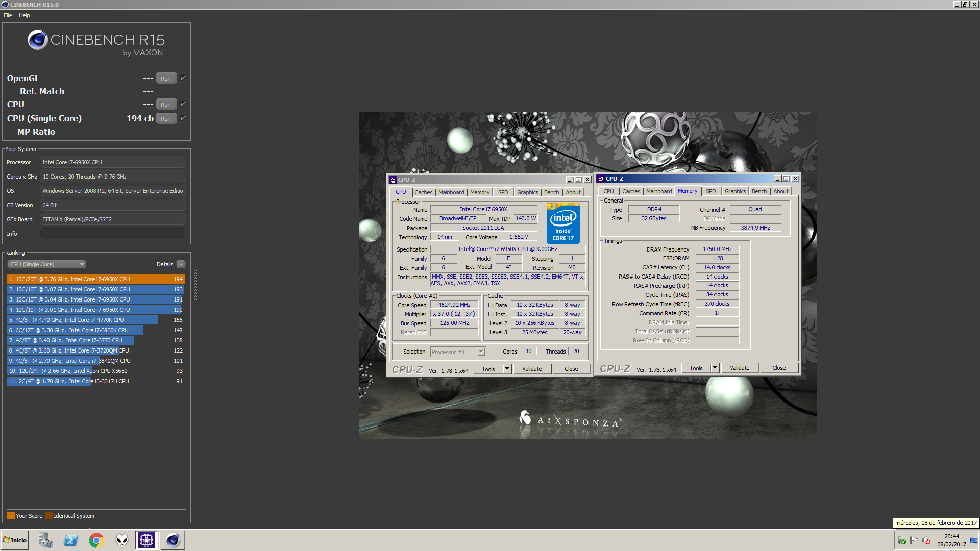The image size is (980, 551).
Task: Run the CPU (Single Core) benchmark
Action: [166, 118]
